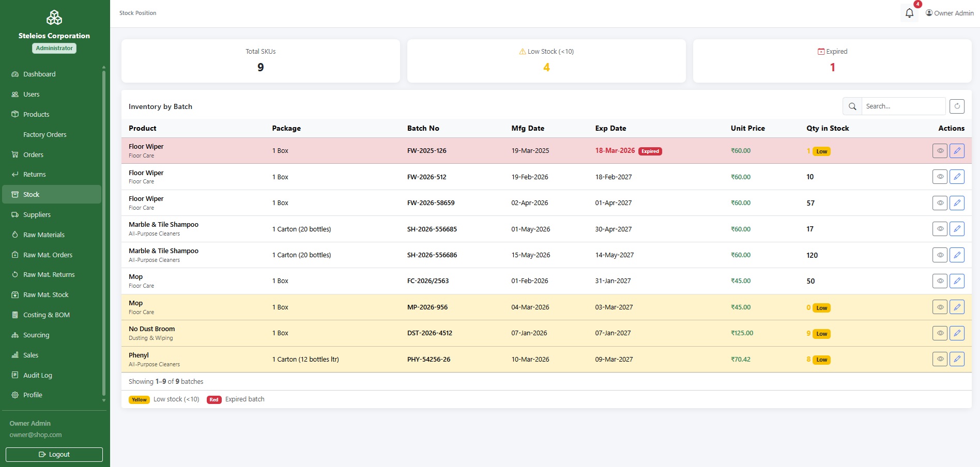Open the Audit Log
Viewport: 980px width, 467px height.
tap(52, 375)
